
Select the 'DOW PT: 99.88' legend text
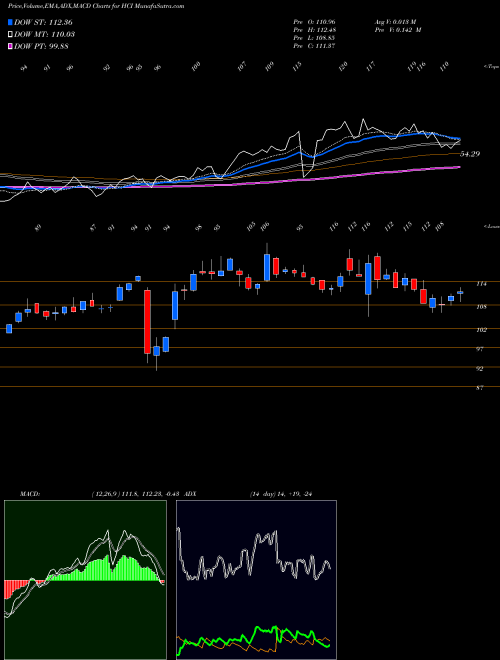point(41,46)
